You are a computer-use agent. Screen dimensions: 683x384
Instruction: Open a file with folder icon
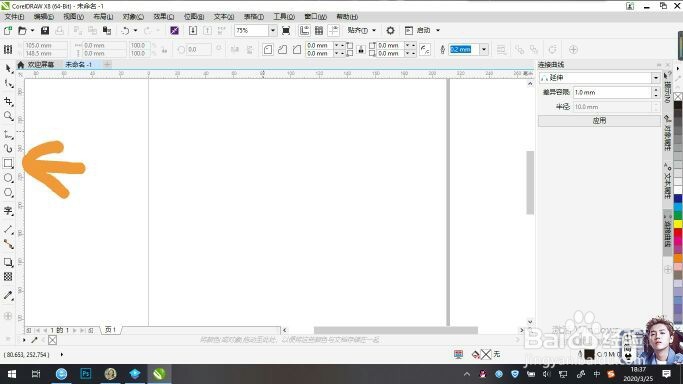coord(22,30)
